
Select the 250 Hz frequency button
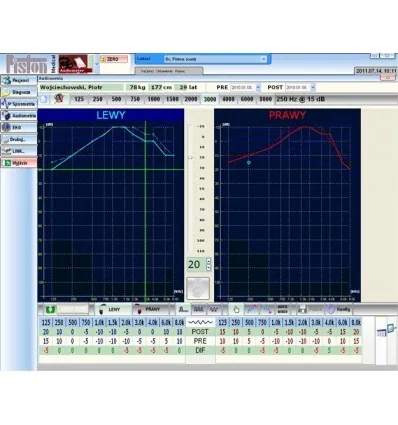pos(98,99)
